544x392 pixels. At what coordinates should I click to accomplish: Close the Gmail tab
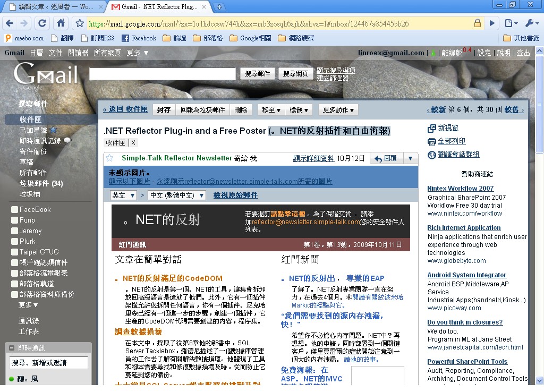[204, 6]
